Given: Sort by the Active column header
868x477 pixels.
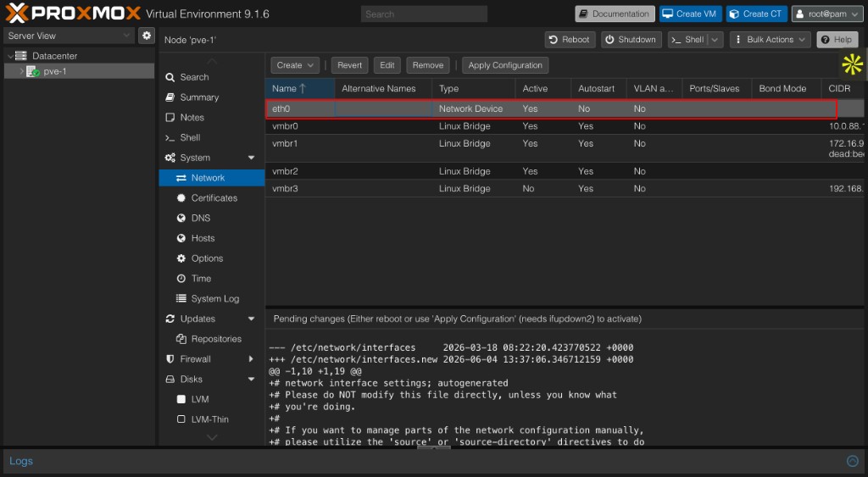Looking at the screenshot, I should 542,89.
